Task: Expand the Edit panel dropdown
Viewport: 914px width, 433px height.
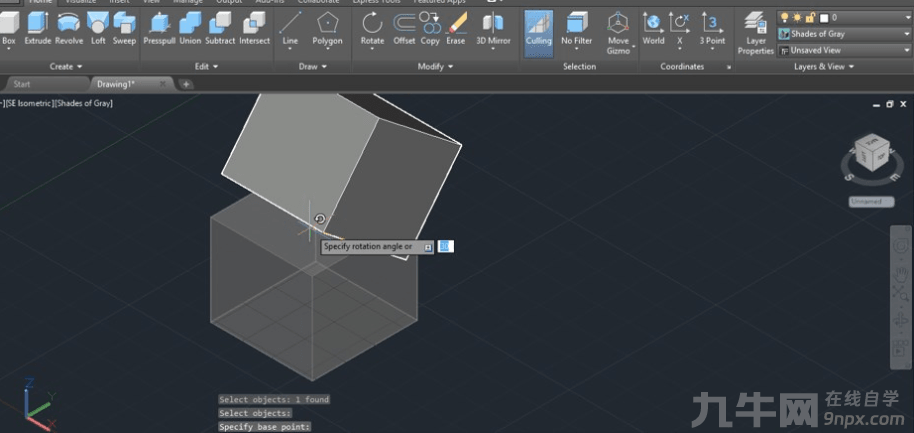Action: point(206,66)
